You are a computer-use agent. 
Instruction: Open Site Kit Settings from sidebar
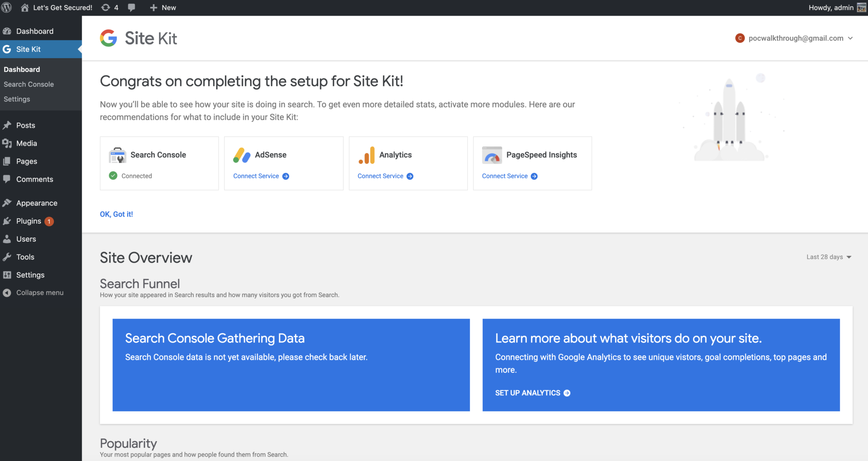pos(17,99)
